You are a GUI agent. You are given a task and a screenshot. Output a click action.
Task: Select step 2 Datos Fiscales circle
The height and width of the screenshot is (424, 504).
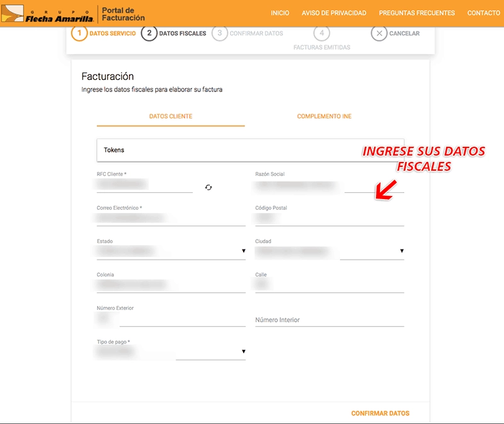pyautogui.click(x=149, y=33)
